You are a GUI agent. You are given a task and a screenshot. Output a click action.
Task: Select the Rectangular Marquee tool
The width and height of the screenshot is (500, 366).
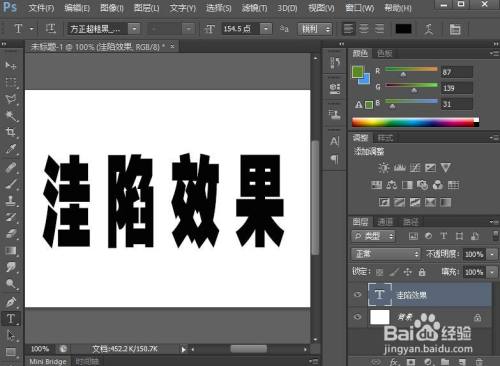[11, 82]
